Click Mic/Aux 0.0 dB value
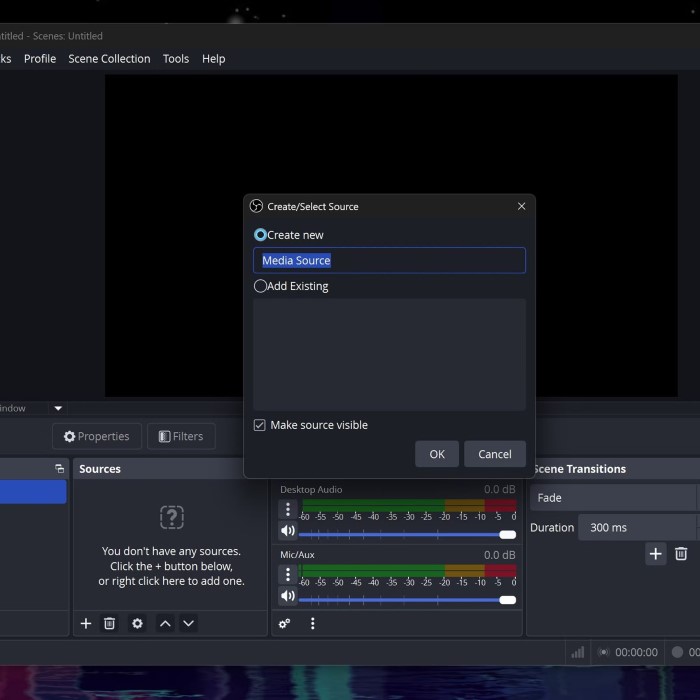700x700 pixels. coord(500,554)
